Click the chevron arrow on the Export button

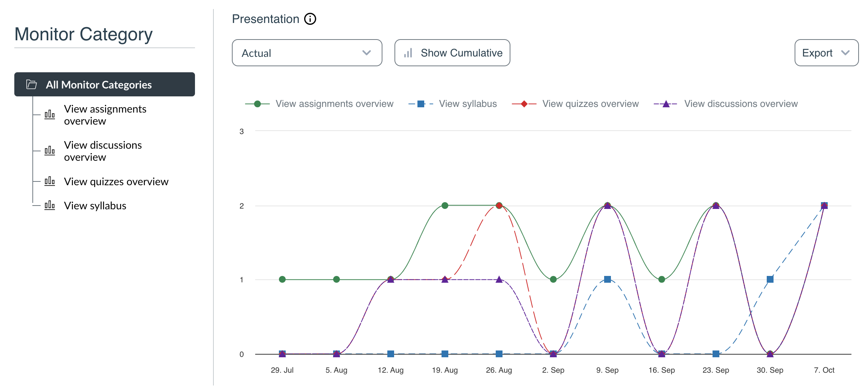pos(845,53)
